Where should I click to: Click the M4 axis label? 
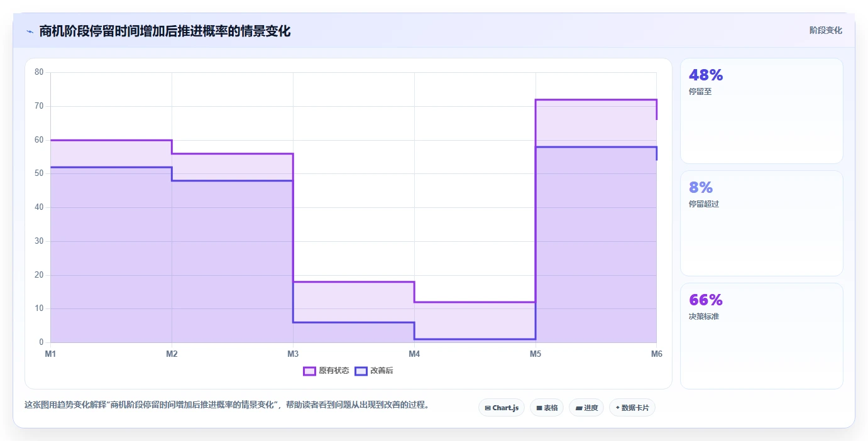pyautogui.click(x=414, y=354)
